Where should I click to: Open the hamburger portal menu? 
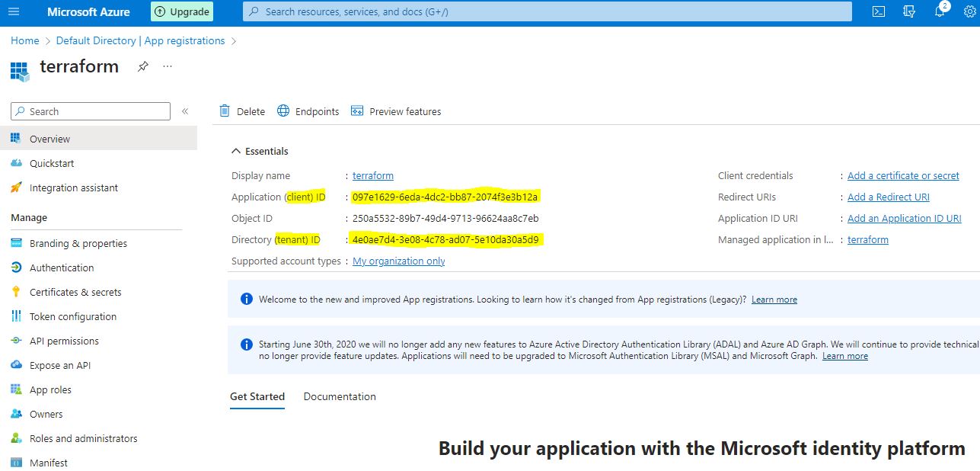point(14,11)
